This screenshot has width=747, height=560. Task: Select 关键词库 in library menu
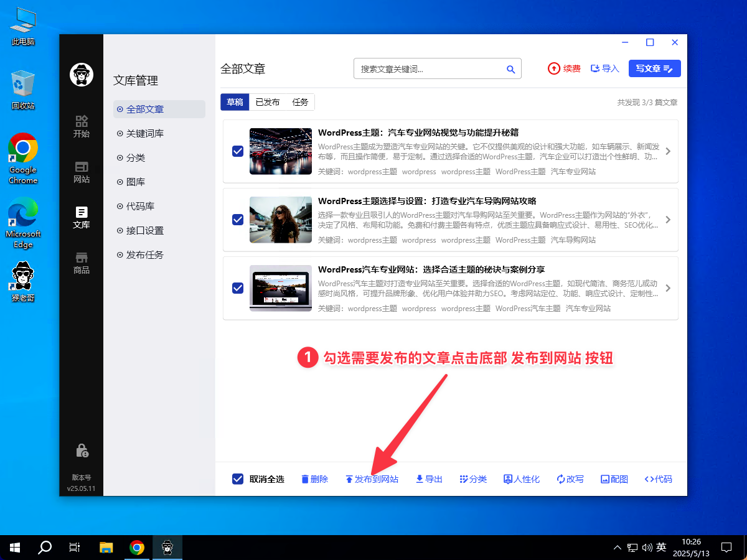(x=159, y=133)
